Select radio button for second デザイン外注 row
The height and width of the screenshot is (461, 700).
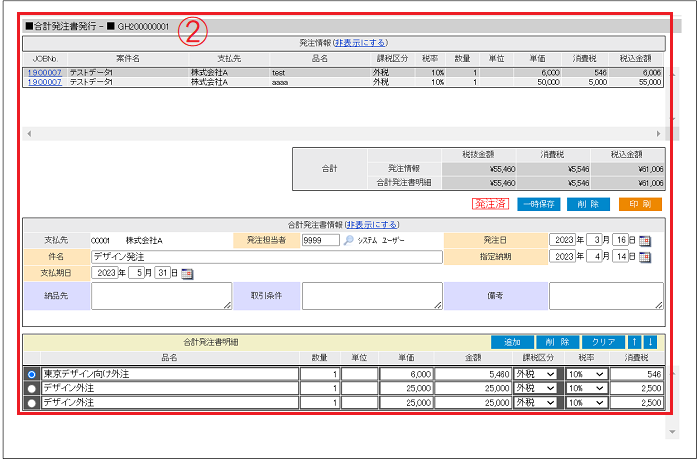click(32, 388)
